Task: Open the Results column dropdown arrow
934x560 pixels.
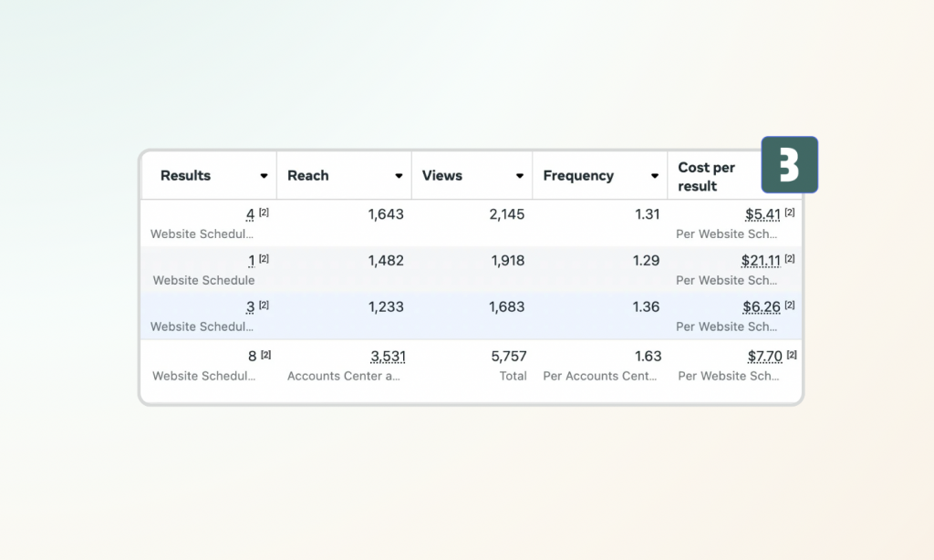Action: pos(264,176)
